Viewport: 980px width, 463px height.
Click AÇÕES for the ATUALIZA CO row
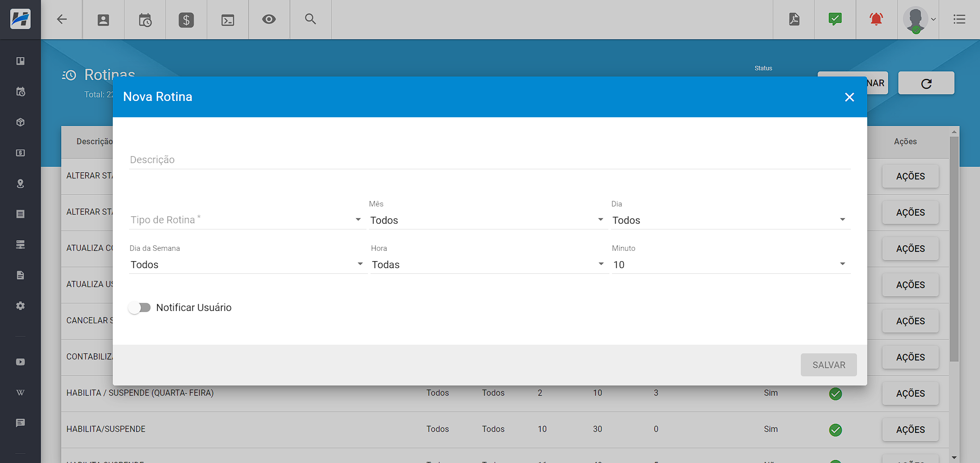[x=911, y=249]
